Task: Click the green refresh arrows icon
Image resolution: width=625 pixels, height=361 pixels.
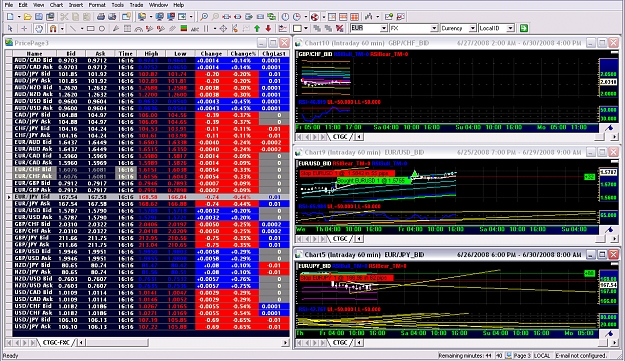Action: pyautogui.click(x=271, y=17)
